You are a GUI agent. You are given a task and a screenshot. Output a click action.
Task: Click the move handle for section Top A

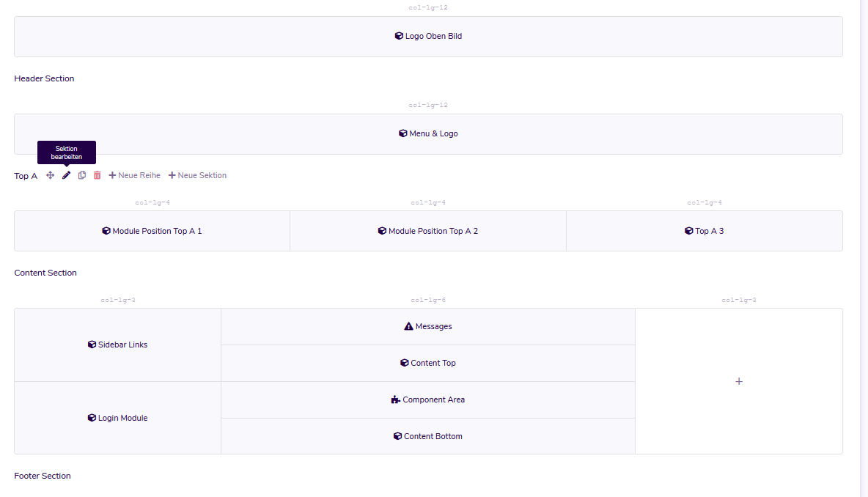click(50, 175)
